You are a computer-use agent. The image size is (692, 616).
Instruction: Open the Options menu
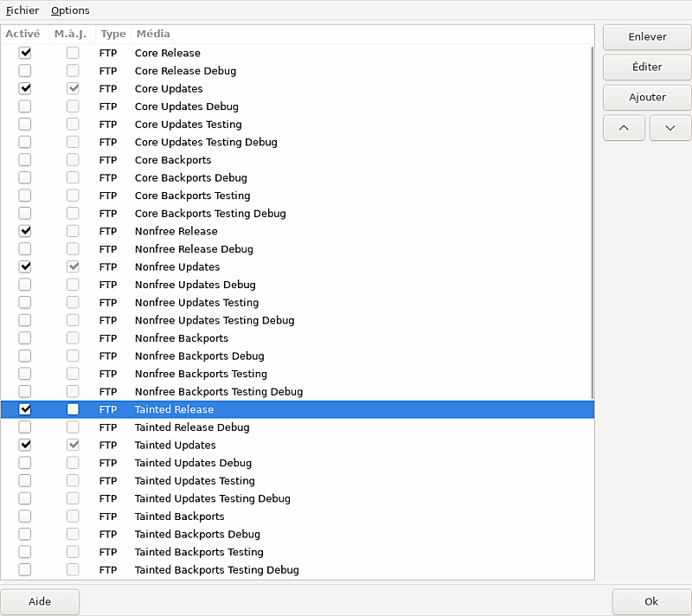point(70,10)
